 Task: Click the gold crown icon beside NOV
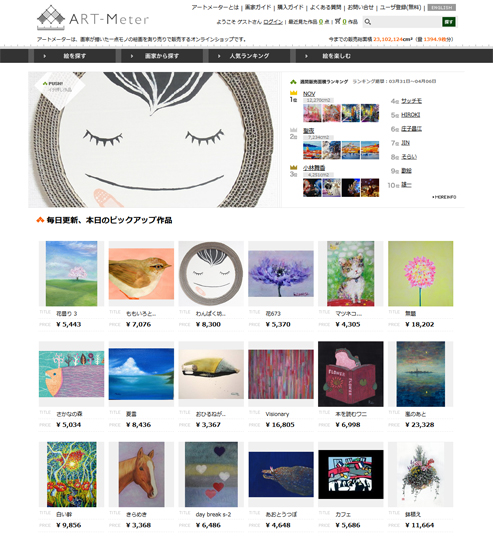(x=293, y=93)
